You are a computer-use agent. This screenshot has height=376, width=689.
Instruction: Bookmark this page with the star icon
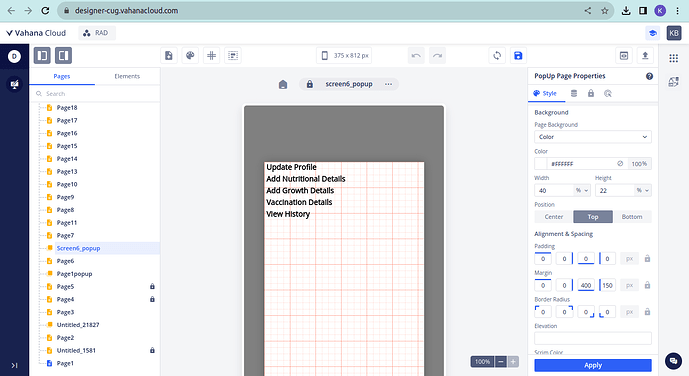pyautogui.click(x=605, y=11)
